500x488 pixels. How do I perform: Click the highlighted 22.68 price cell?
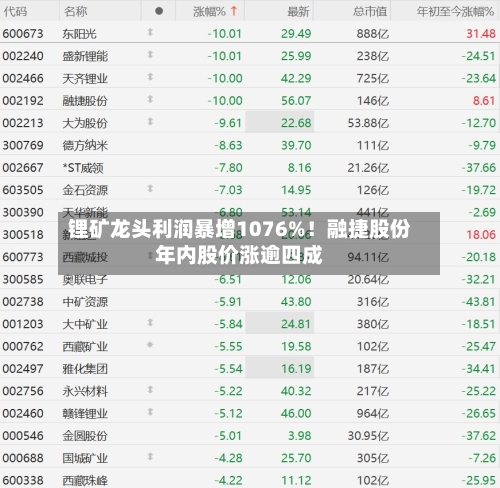point(280,122)
